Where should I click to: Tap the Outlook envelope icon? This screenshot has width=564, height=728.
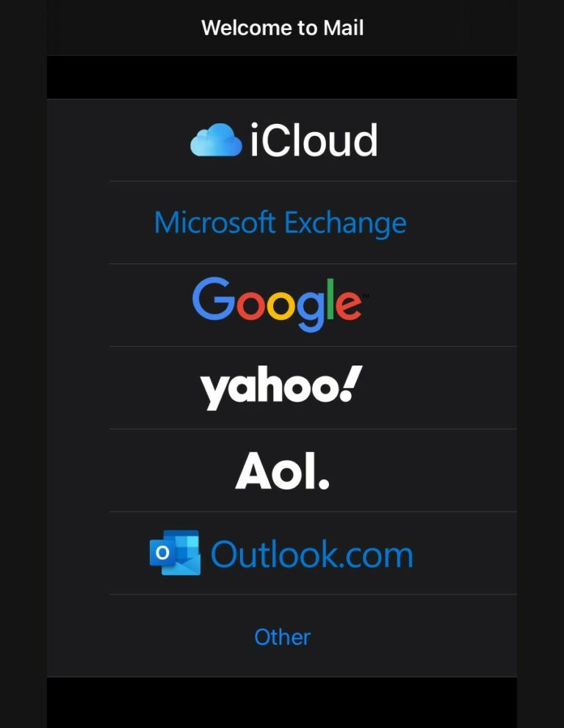click(x=175, y=553)
